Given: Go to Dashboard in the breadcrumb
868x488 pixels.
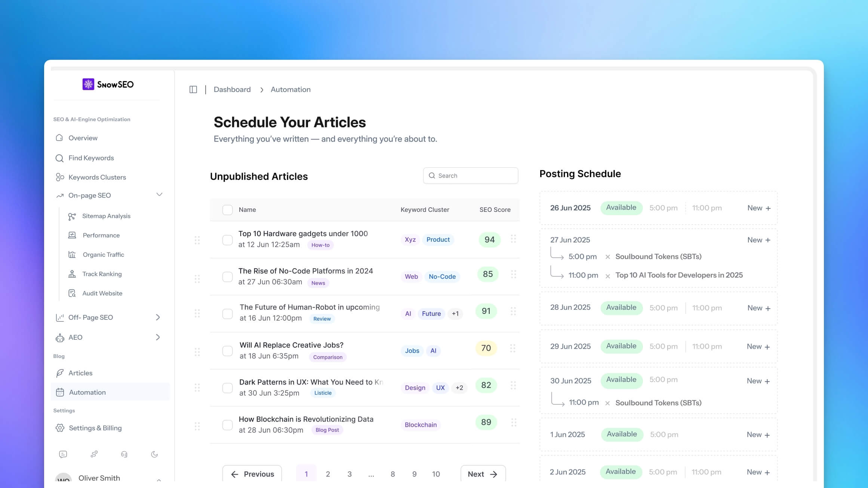Looking at the screenshot, I should (x=232, y=89).
